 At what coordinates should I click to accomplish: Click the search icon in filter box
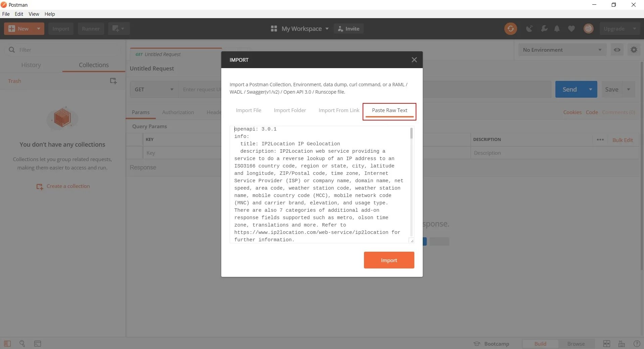[12, 50]
